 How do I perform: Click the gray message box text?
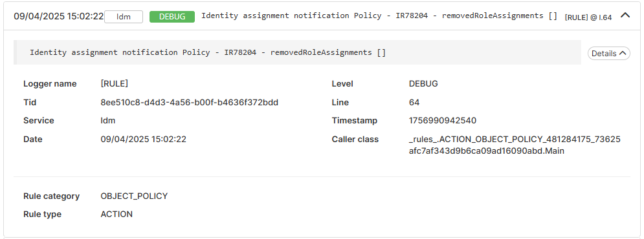click(x=208, y=52)
